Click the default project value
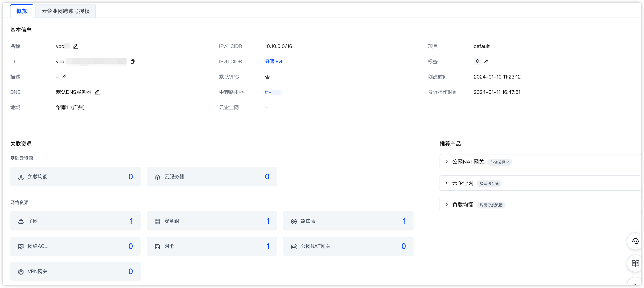644x288 pixels. click(482, 46)
